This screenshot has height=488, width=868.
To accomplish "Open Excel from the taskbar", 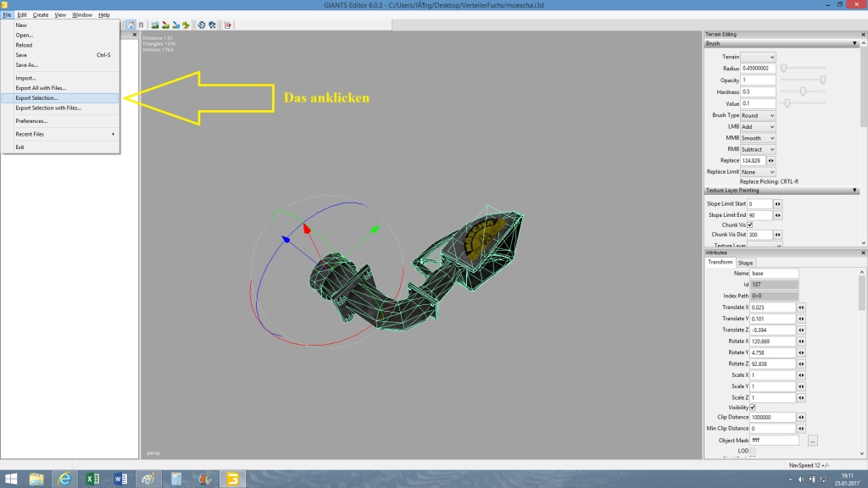I will [x=91, y=479].
